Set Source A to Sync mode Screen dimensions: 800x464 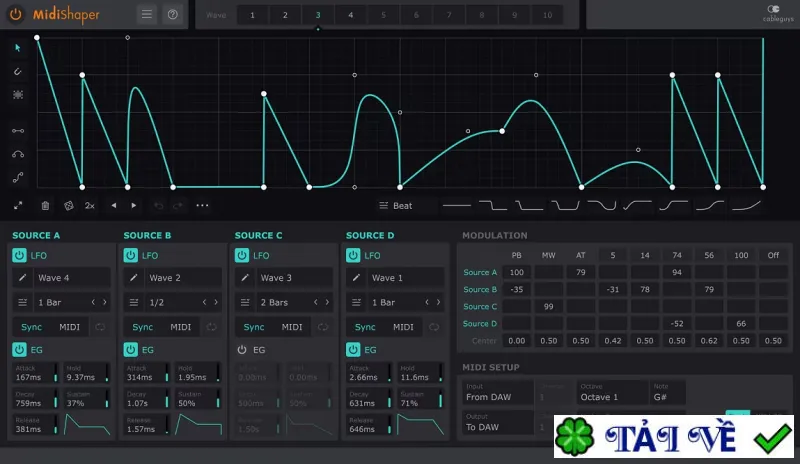pos(32,327)
